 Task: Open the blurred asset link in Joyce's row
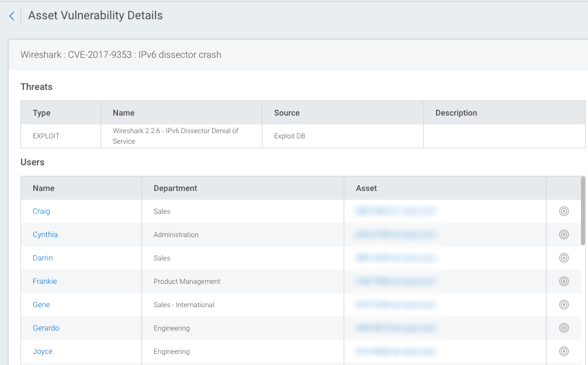click(x=396, y=352)
